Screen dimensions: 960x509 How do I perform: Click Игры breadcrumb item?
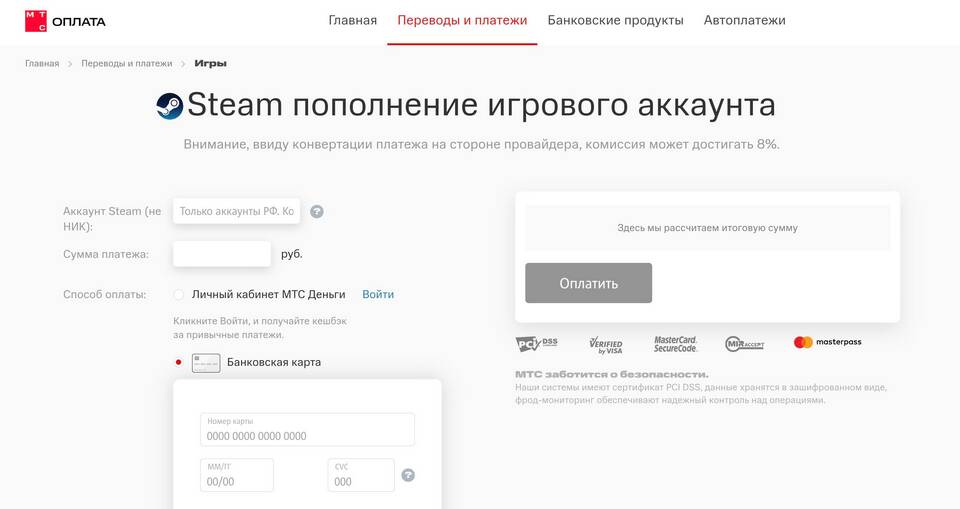(211, 63)
